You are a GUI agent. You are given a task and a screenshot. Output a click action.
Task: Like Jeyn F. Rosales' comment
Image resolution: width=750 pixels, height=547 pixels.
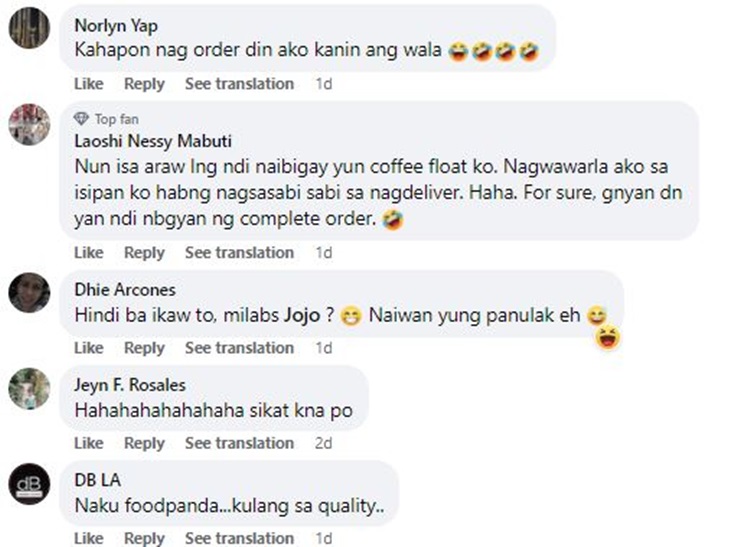point(88,443)
